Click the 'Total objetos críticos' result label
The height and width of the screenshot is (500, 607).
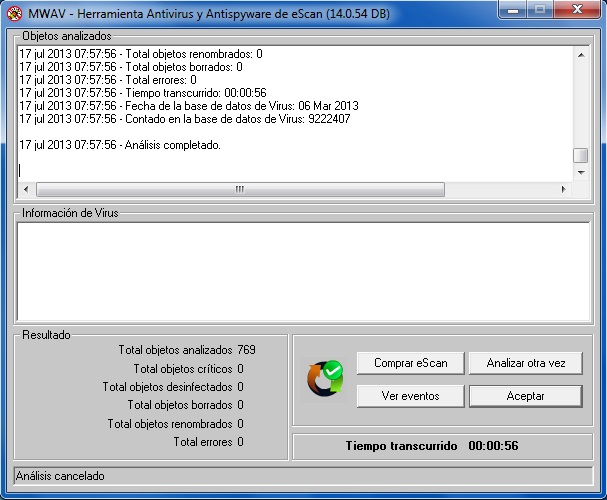[183, 369]
